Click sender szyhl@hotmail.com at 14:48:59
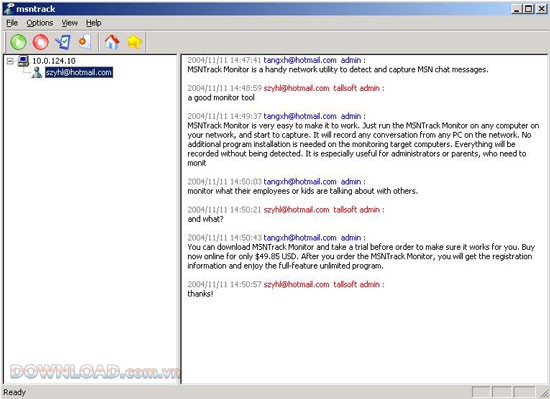Image resolution: width=550 pixels, height=399 pixels. [296, 88]
